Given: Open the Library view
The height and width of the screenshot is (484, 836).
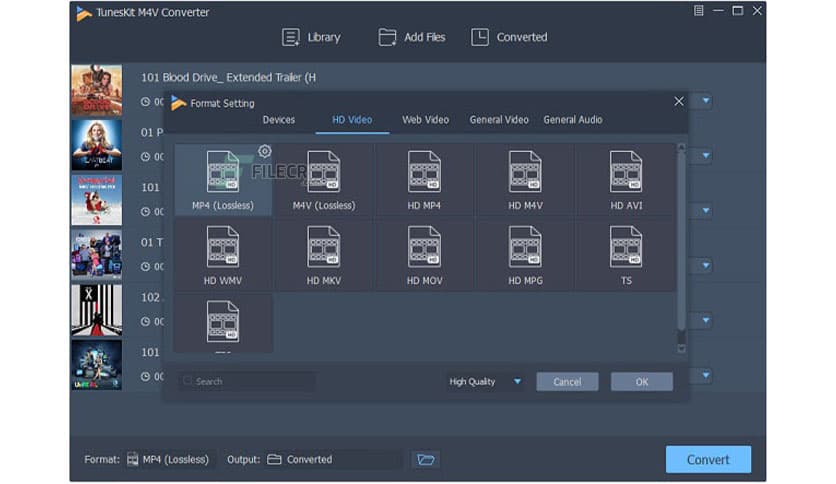Looking at the screenshot, I should click(x=311, y=37).
